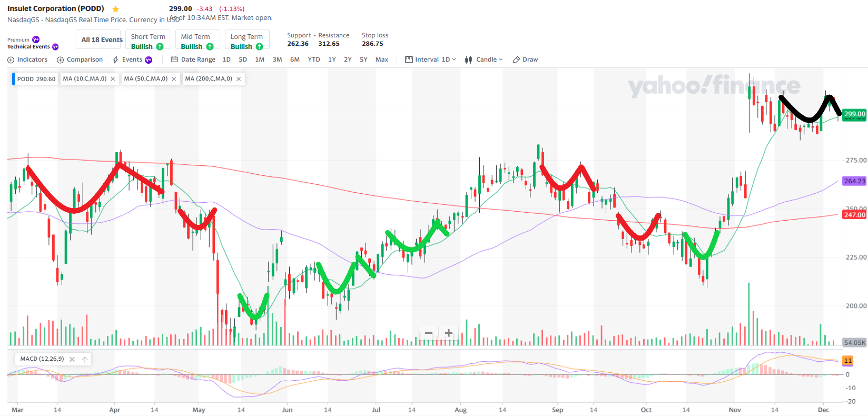Close the MACD (12,26,9) panel
This screenshot has width=868, height=416.
72,360
